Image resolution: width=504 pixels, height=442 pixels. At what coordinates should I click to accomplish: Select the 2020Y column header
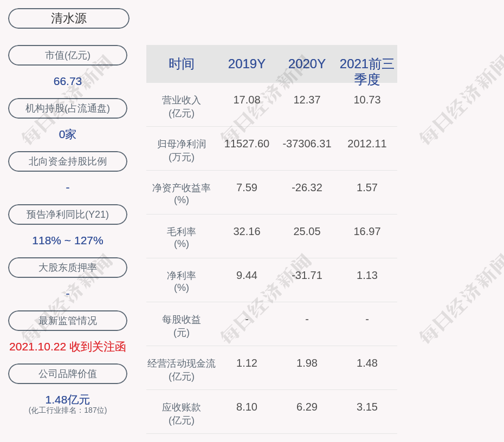tap(307, 64)
